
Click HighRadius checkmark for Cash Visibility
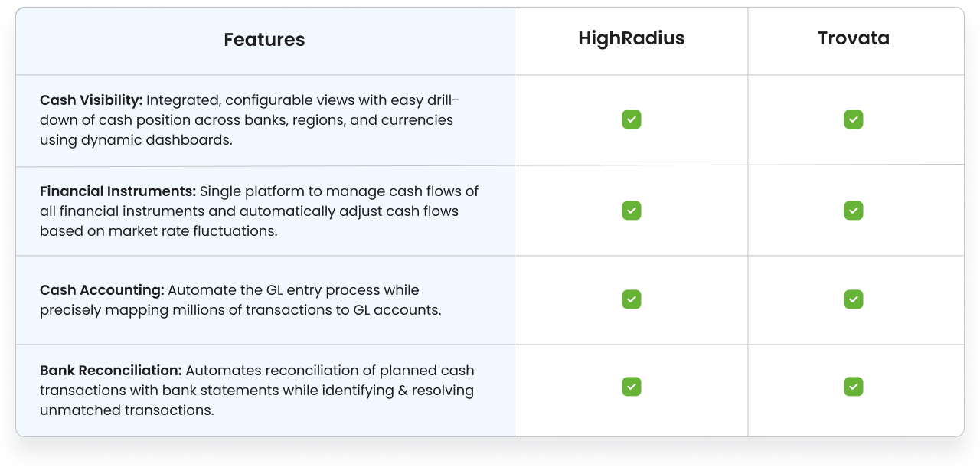pos(632,119)
